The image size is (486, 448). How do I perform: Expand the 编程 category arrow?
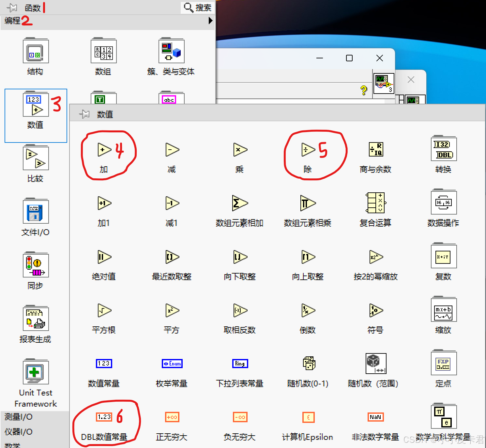point(210,21)
